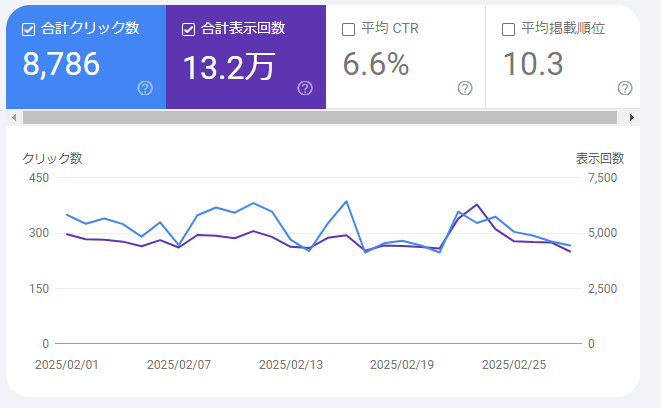The height and width of the screenshot is (408, 661).
Task: Click the 5,000 right axis label
Action: pos(602,233)
